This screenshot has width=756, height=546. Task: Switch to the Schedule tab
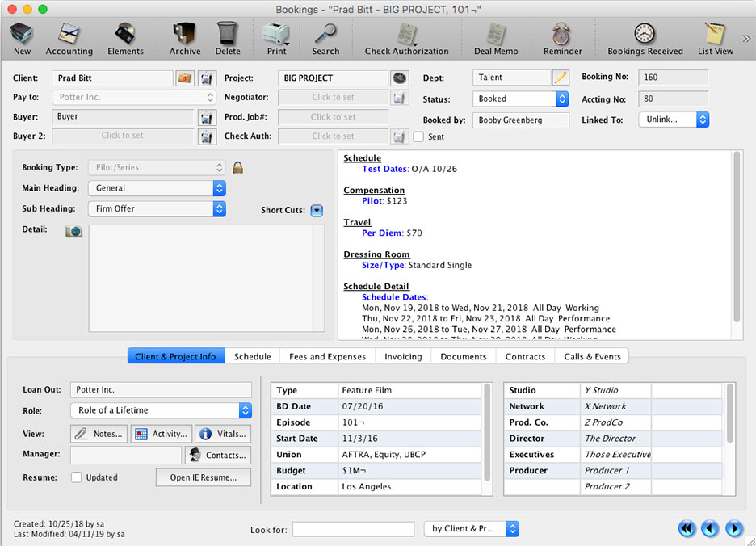click(252, 356)
